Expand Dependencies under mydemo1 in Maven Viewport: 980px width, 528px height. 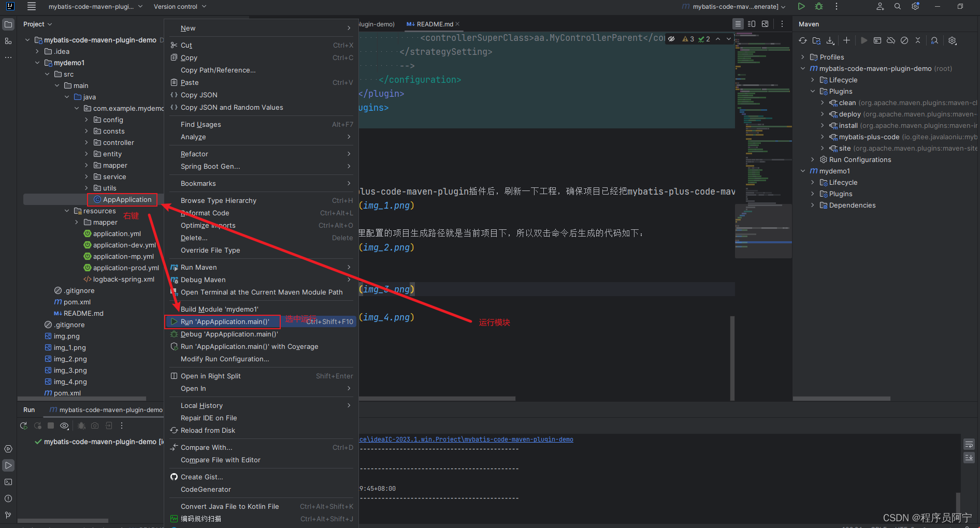[x=813, y=205]
